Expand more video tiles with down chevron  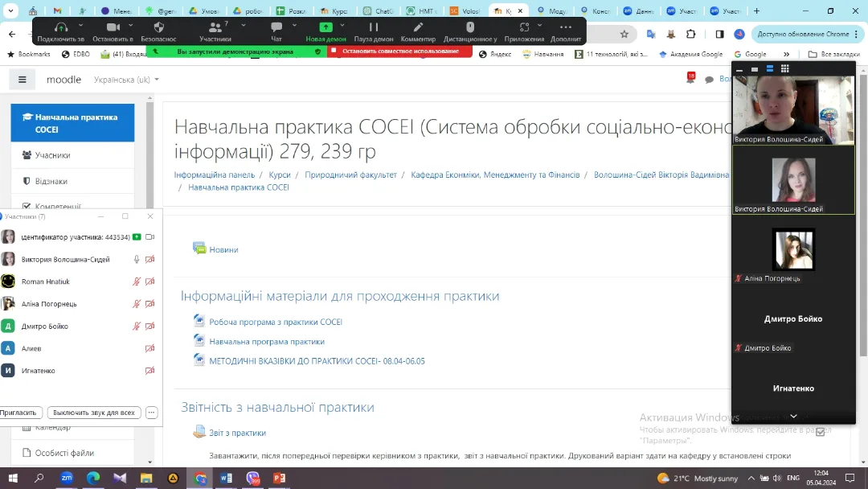(x=793, y=416)
